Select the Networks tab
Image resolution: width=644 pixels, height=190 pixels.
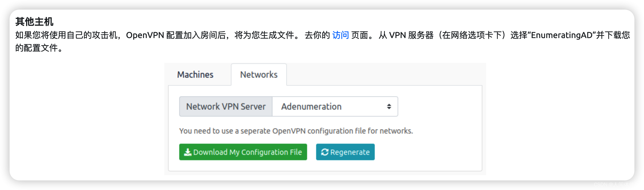tap(259, 75)
